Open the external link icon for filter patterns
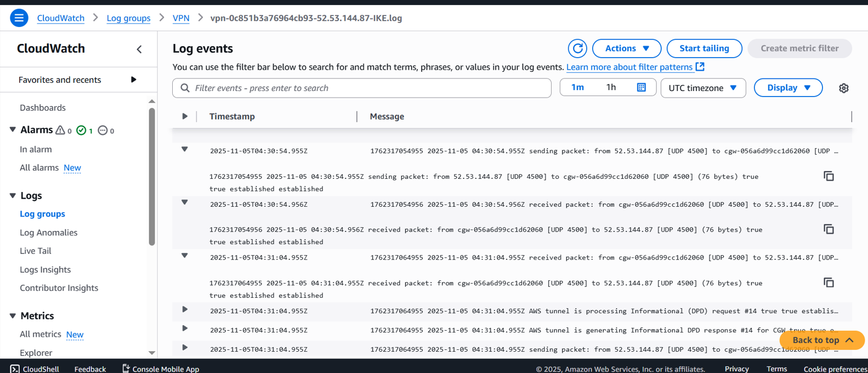Viewport: 868px width, 373px height. tap(700, 66)
